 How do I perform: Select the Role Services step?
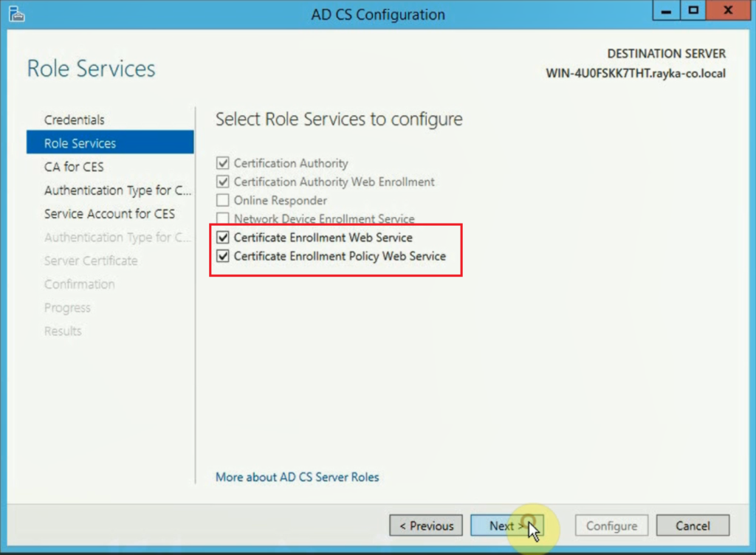pos(110,142)
